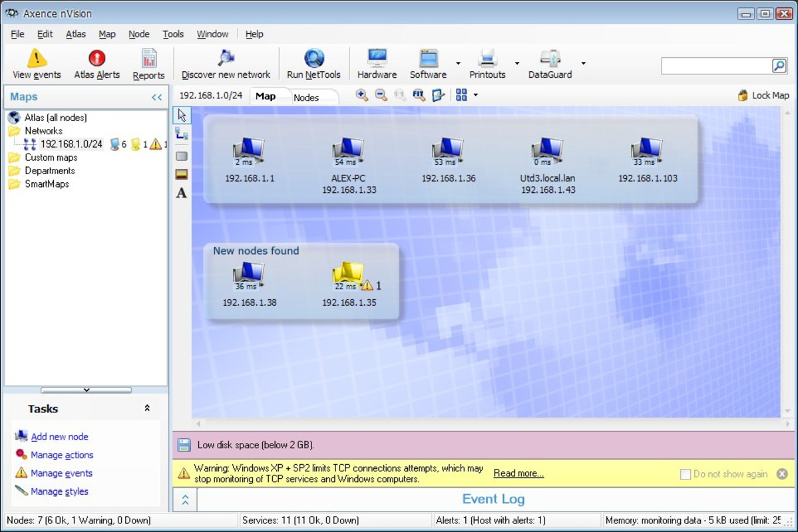798x532 pixels.
Task: Switch to the Nodes tab
Action: click(x=306, y=98)
